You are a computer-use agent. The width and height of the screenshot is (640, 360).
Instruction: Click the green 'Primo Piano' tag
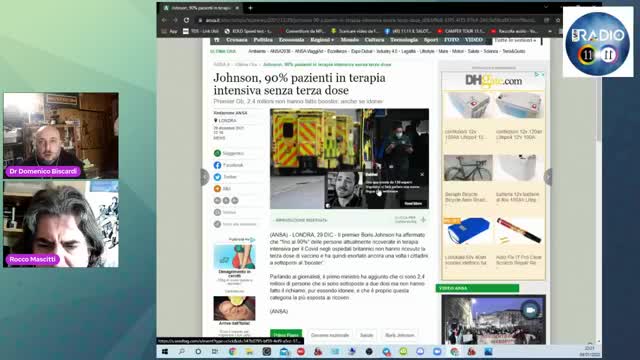(x=286, y=335)
